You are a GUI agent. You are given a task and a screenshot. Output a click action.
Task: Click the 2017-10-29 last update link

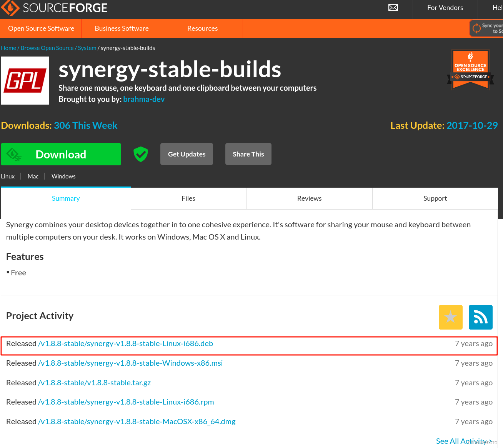(472, 125)
